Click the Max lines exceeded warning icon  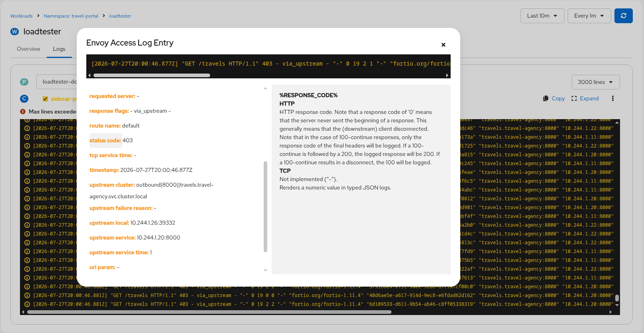click(x=23, y=112)
